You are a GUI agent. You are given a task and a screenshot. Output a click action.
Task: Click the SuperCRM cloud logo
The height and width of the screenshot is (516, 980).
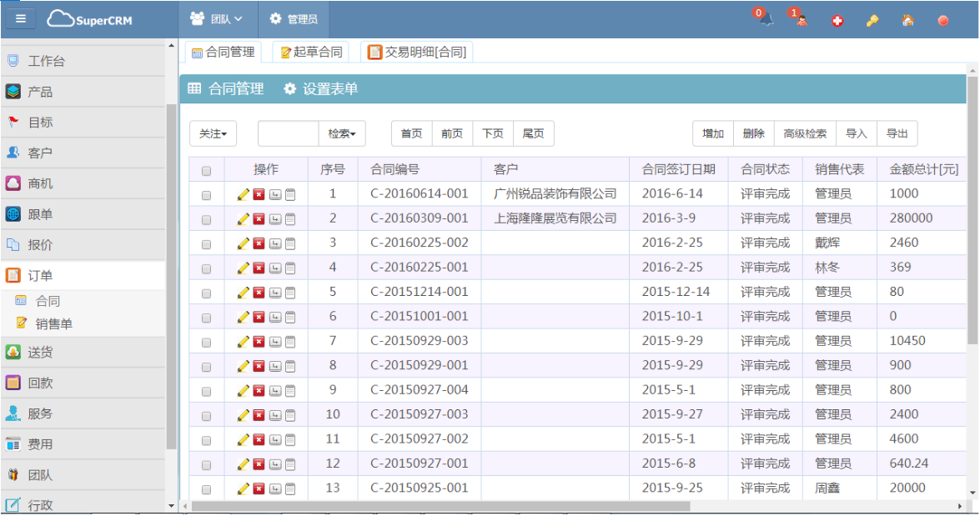click(x=89, y=18)
